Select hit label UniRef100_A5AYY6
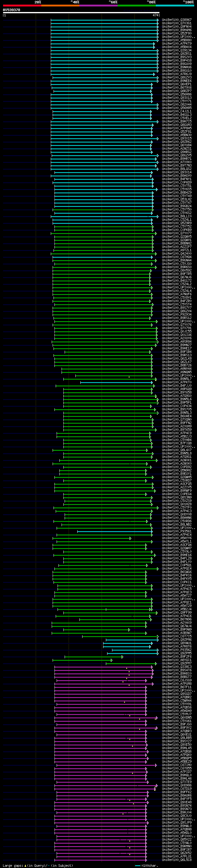The image size is (197, 868). tap(177, 538)
